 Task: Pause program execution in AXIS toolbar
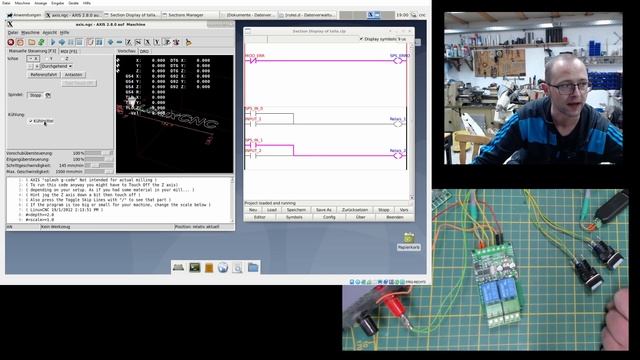tap(71, 42)
